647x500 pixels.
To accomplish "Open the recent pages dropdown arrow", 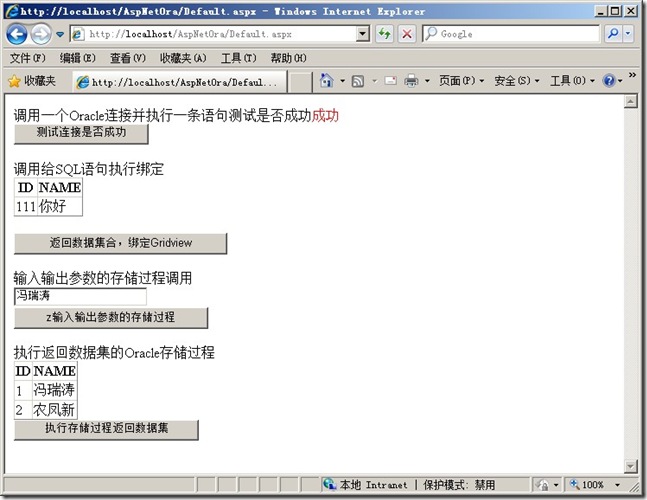I will (60, 34).
